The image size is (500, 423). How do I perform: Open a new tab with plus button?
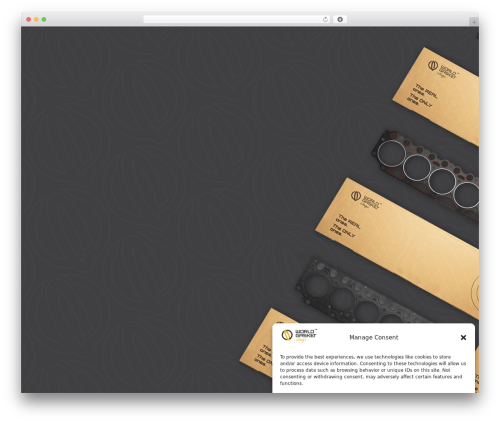pyautogui.click(x=474, y=22)
